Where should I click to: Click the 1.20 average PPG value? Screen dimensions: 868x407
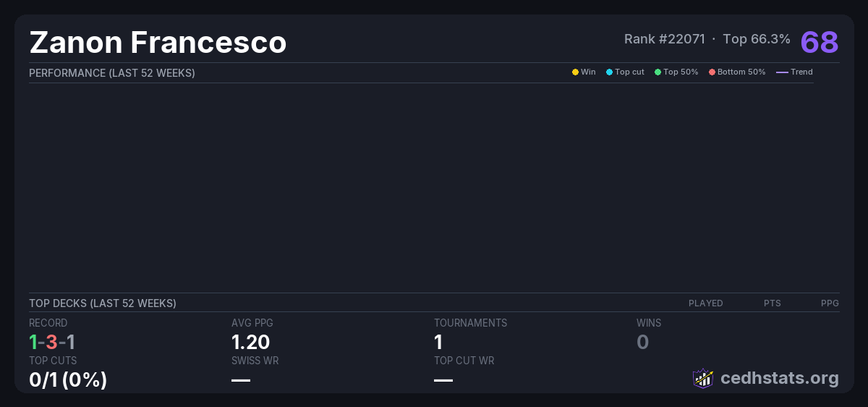coord(250,343)
